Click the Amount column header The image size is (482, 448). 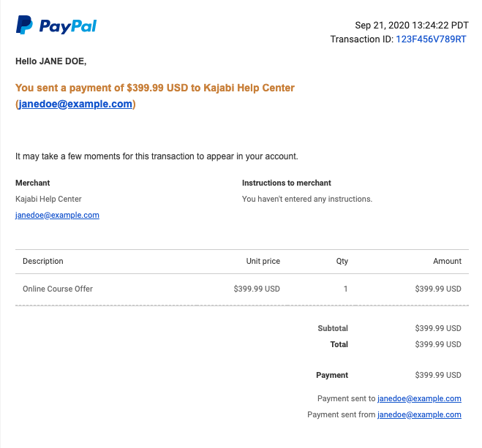[x=448, y=261]
